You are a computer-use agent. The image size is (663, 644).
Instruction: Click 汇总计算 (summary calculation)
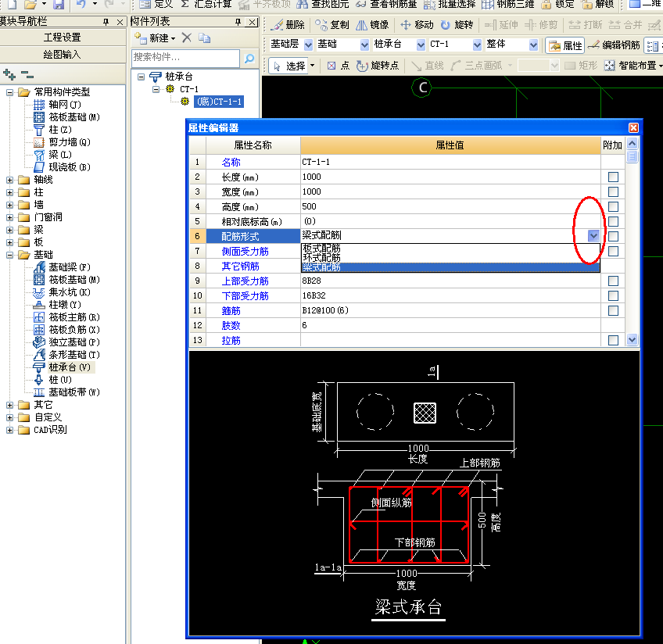(206, 4)
